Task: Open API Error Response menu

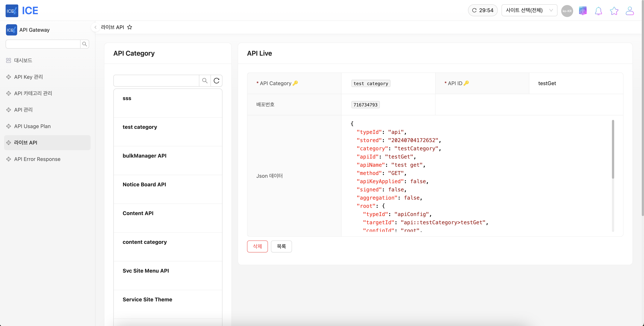Action: point(47,159)
